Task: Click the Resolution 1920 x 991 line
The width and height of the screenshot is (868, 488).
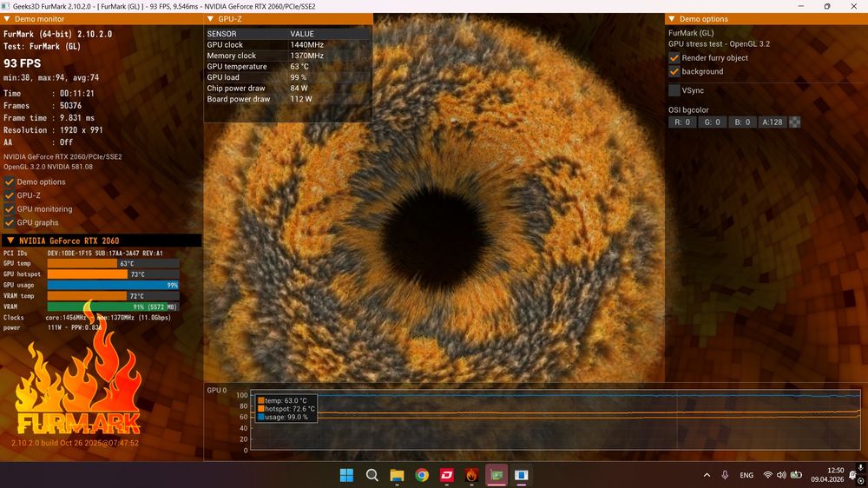Action: (x=53, y=130)
